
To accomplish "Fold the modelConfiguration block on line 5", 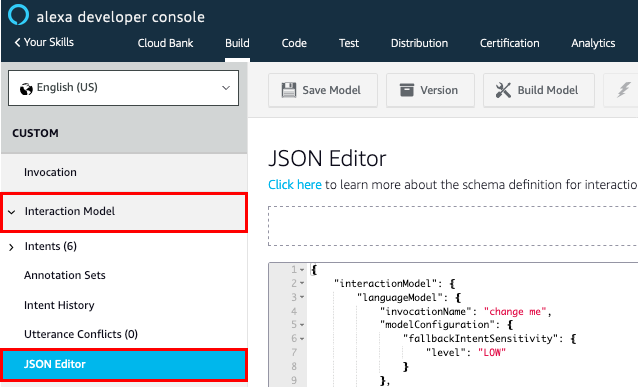I will [302, 325].
